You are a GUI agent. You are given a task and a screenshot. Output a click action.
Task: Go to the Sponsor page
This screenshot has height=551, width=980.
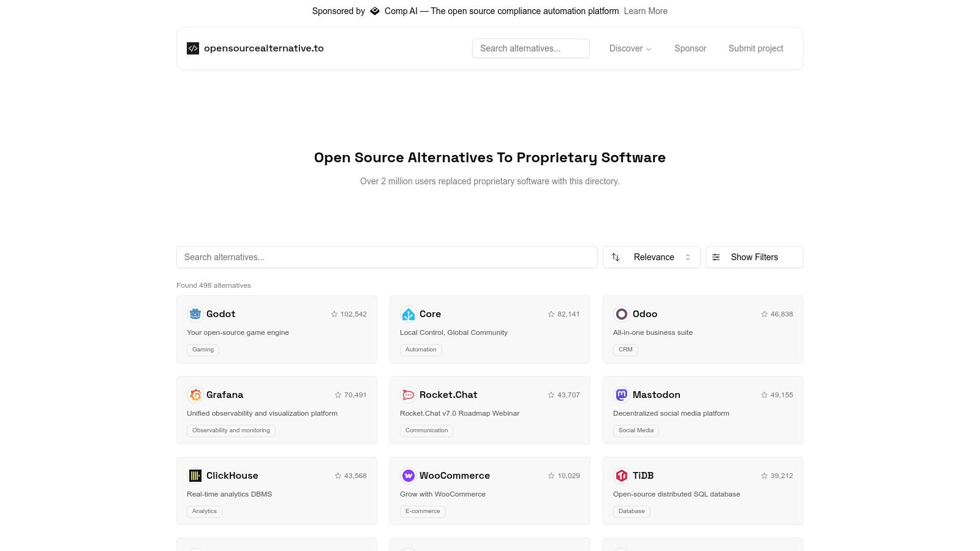click(690, 48)
